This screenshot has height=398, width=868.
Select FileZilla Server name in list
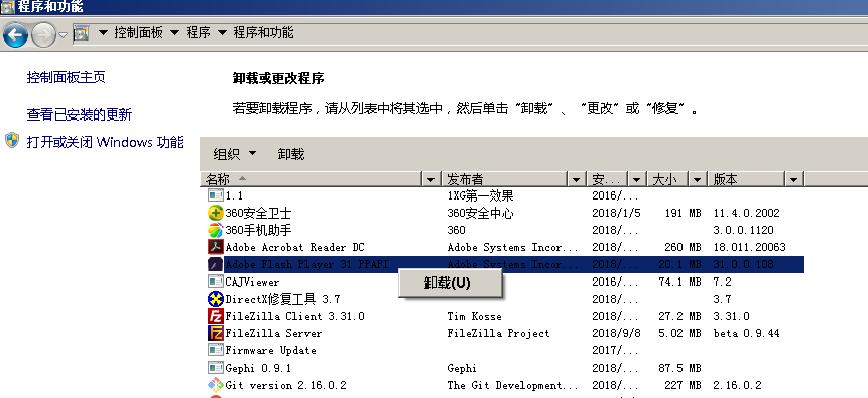pyautogui.click(x=273, y=333)
